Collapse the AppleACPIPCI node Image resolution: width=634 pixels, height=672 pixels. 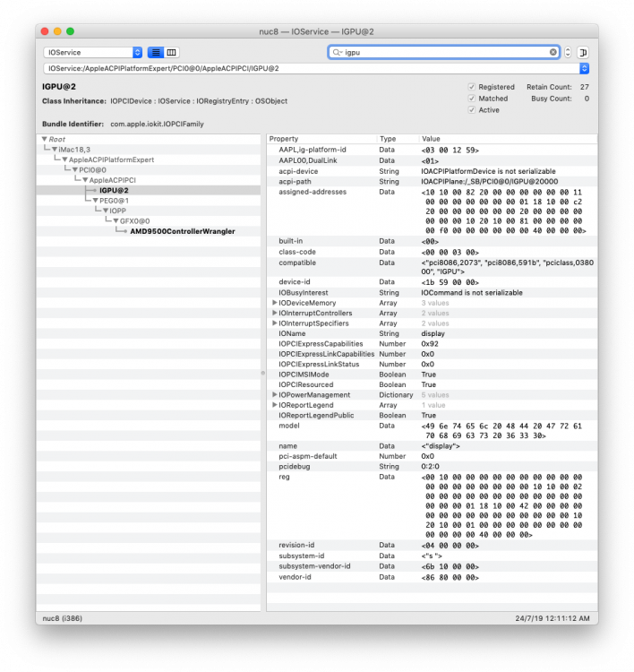tap(86, 180)
